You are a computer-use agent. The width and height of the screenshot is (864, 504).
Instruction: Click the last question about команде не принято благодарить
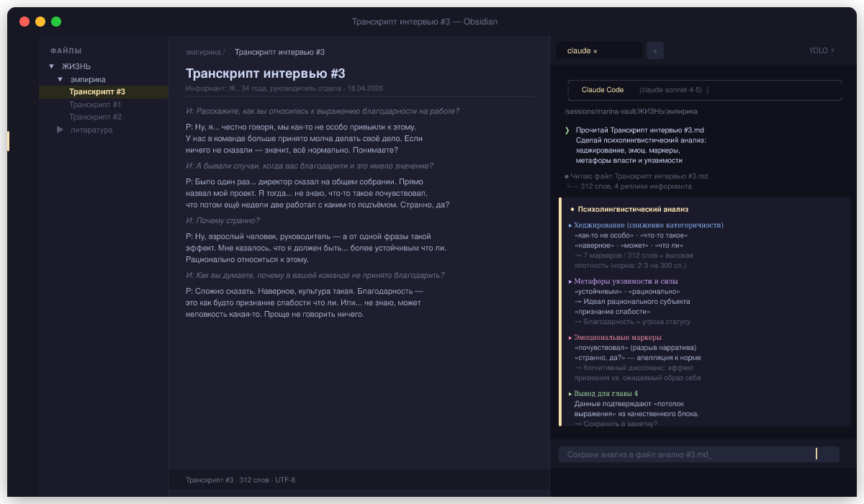(315, 275)
